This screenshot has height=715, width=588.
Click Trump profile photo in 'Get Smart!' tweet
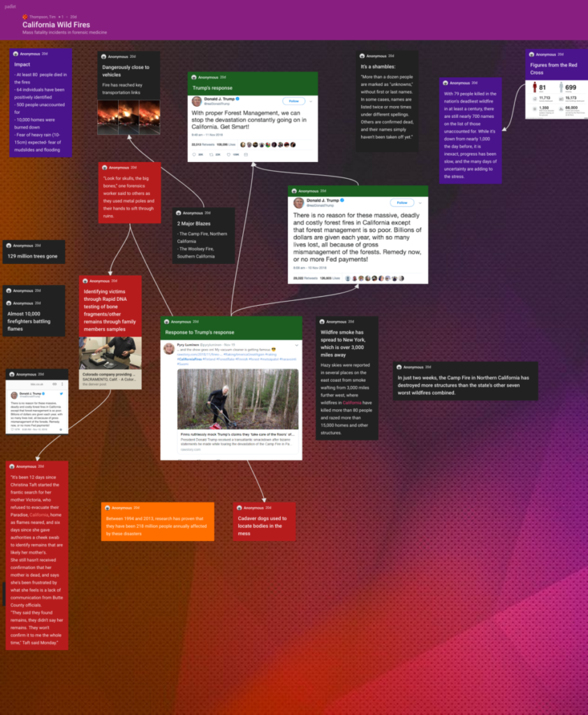click(197, 101)
